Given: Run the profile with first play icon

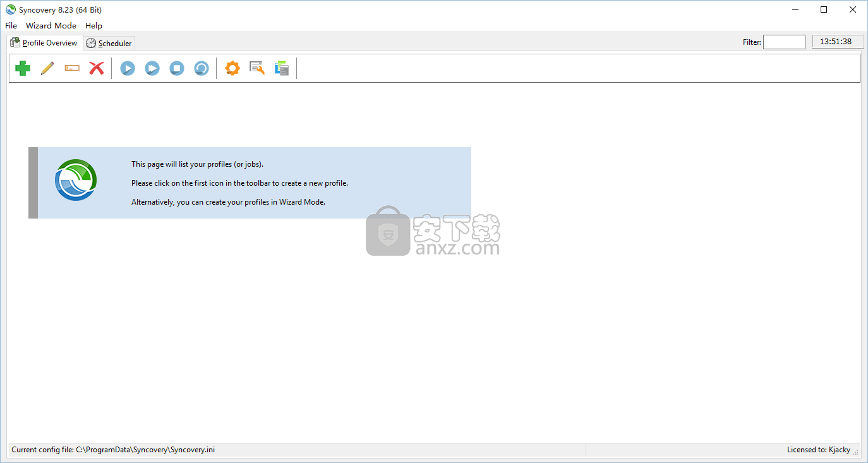Looking at the screenshot, I should [x=128, y=68].
